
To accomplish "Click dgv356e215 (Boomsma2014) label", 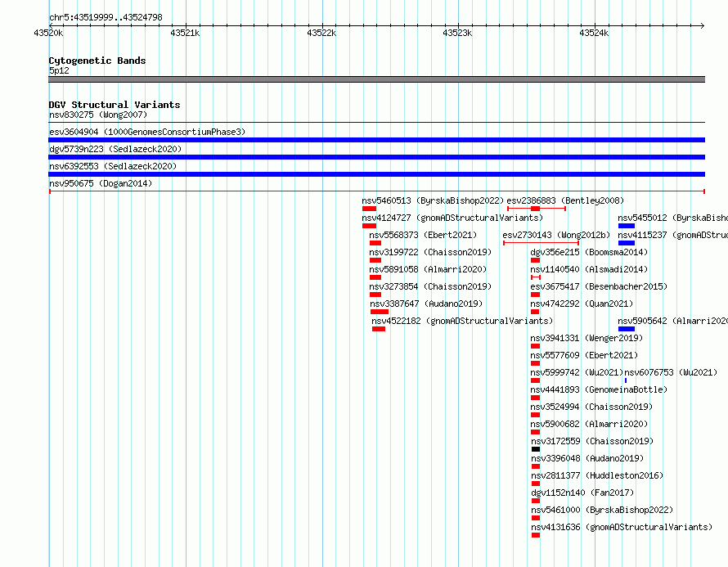I will point(589,252).
